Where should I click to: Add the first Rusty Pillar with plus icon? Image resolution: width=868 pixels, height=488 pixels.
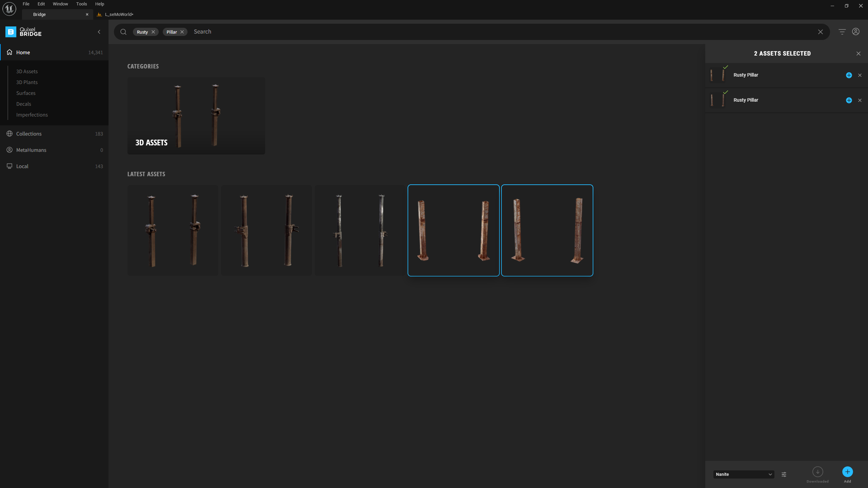click(849, 75)
